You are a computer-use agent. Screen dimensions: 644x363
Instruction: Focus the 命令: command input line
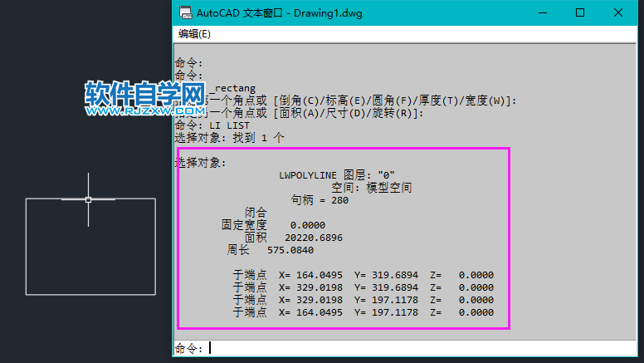click(404, 348)
